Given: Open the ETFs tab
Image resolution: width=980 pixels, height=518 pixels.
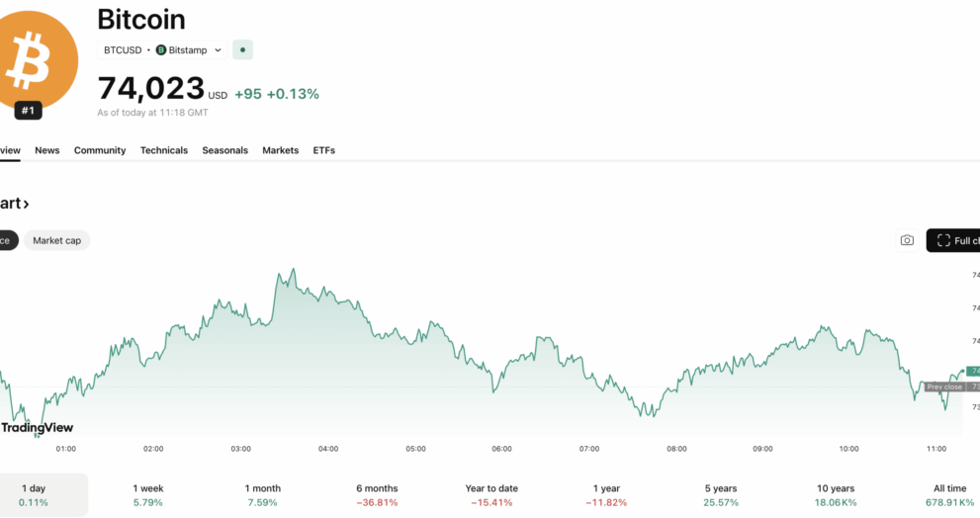Looking at the screenshot, I should pyautogui.click(x=323, y=150).
